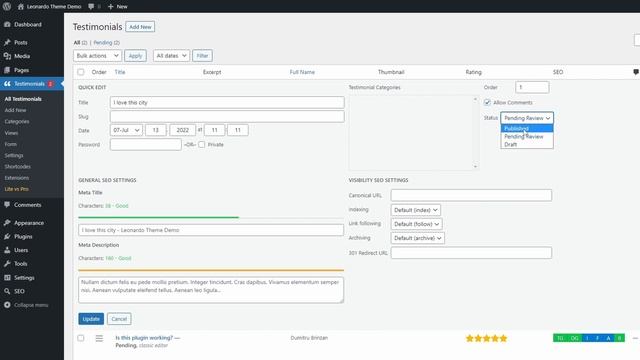Image resolution: width=640 pixels, height=360 pixels.
Task: Open Settings sliders icon in sidebar
Action: coord(7,278)
